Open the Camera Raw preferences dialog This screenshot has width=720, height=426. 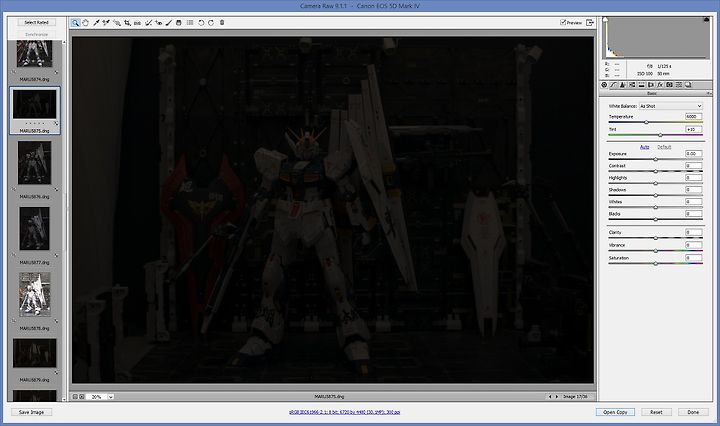pos(190,22)
